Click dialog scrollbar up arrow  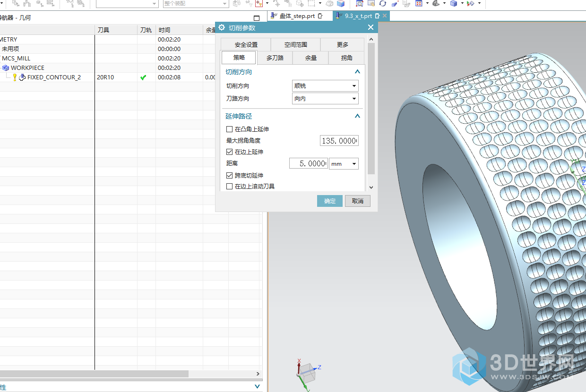tap(371, 40)
